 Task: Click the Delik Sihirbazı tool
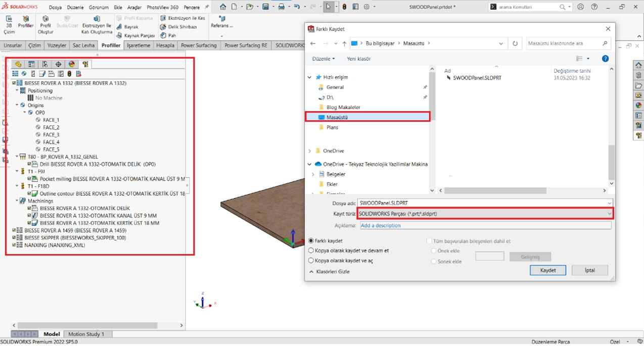178,27
